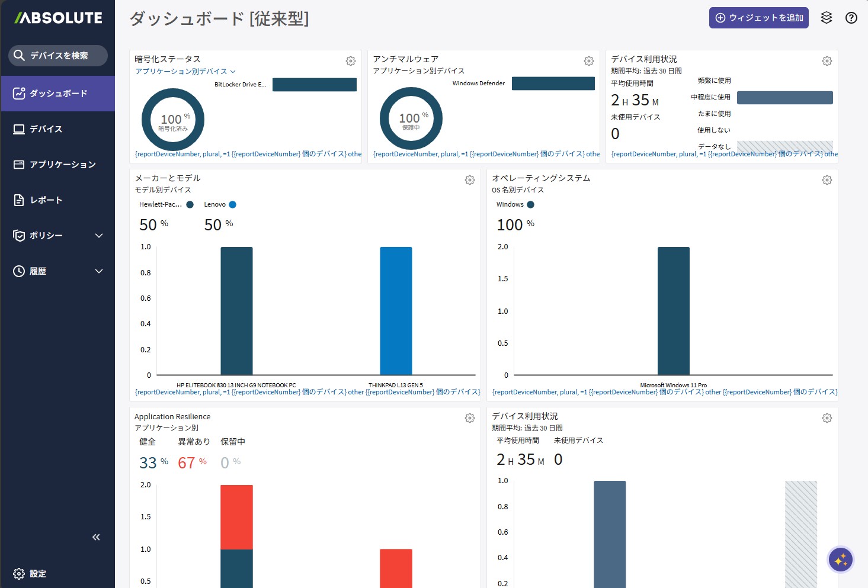Open gear on メーカーとモデル widget
This screenshot has width=868, height=588.
[x=470, y=180]
